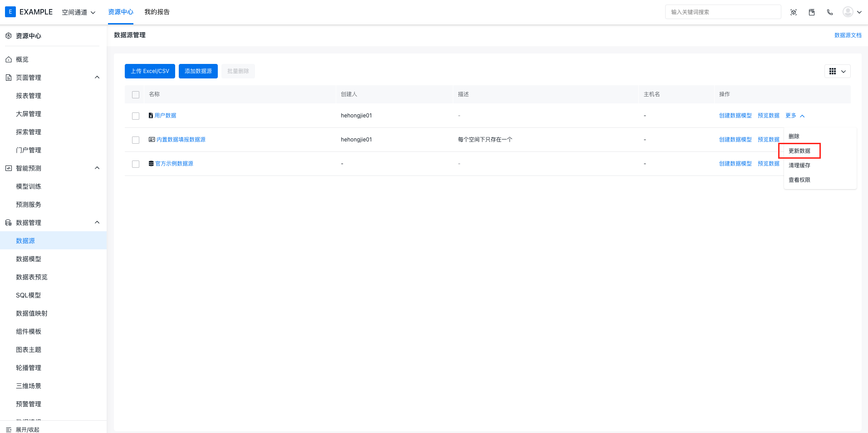This screenshot has height=433, width=868.
Task: Check the 官方示例数据源 row checkbox
Action: pos(136,164)
